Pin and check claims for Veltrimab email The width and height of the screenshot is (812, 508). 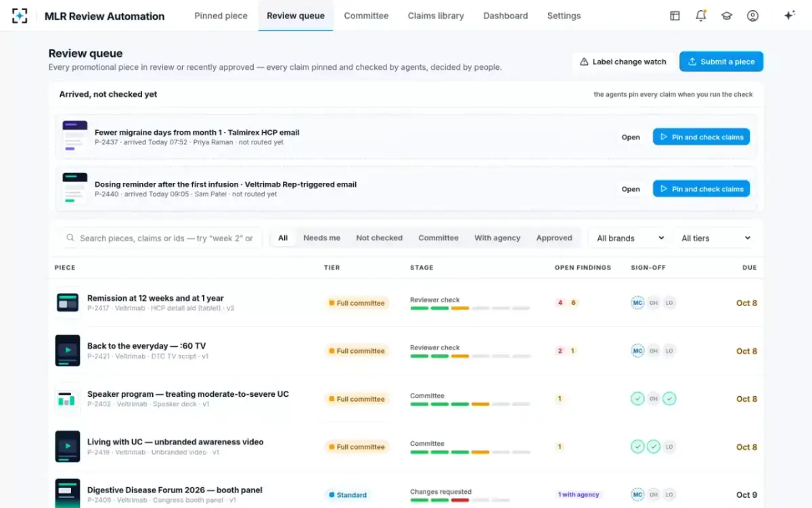point(701,189)
